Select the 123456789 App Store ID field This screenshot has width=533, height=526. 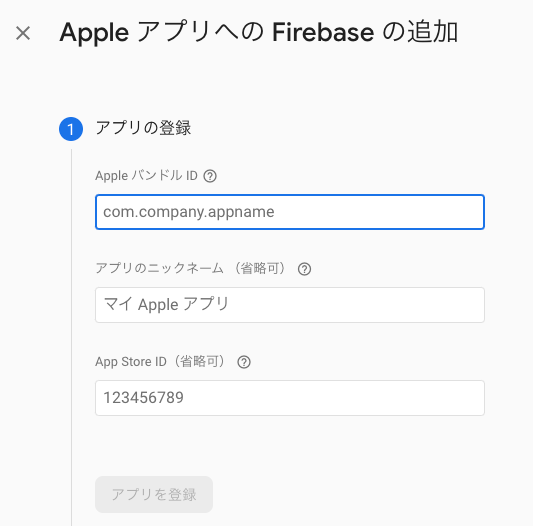tap(290, 398)
